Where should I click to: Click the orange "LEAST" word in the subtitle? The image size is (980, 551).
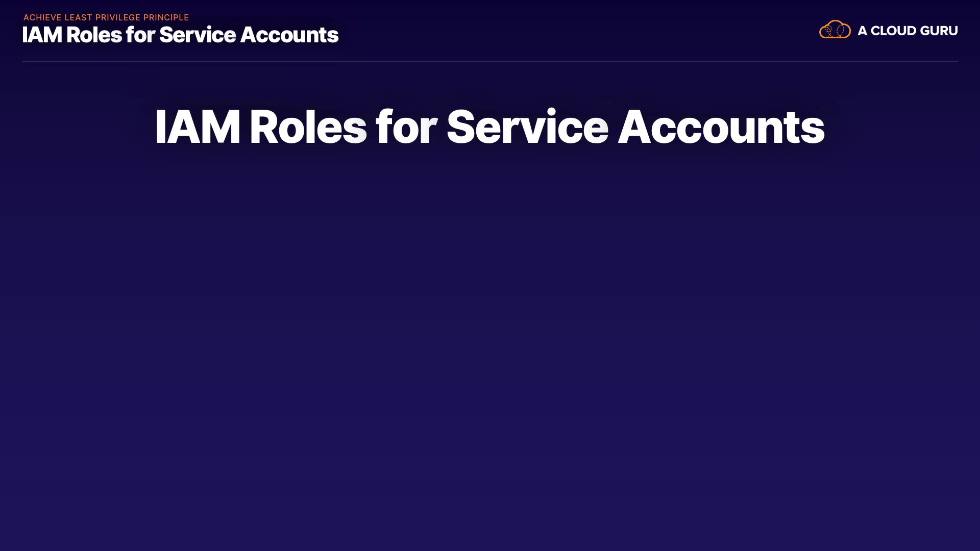point(78,17)
